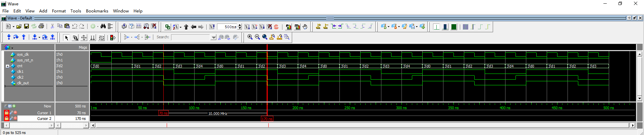644x135 pixels.
Task: Zoom in on the active cursor
Action: coord(272,37)
